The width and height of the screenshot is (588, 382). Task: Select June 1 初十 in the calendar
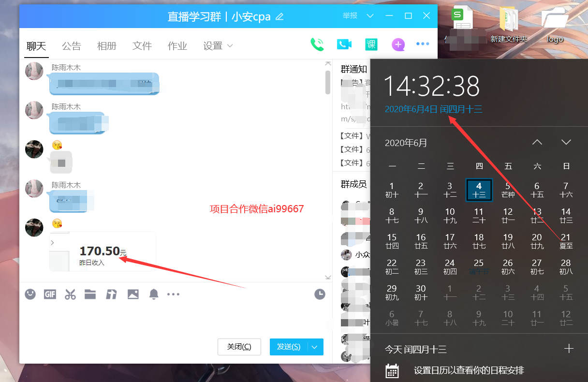click(392, 190)
